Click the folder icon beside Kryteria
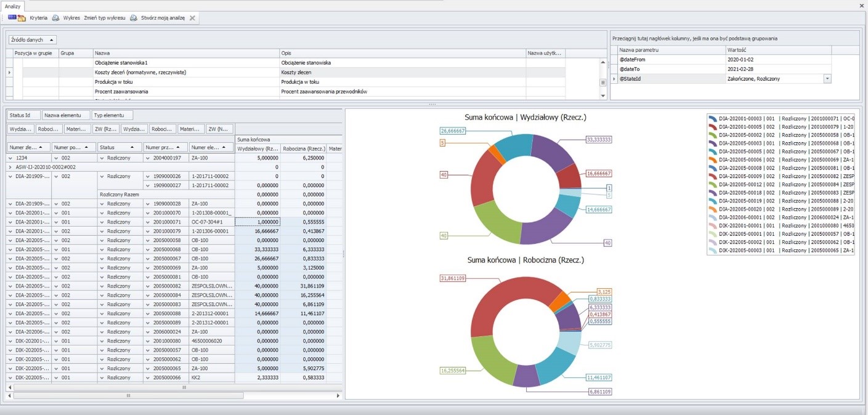 click(22, 18)
